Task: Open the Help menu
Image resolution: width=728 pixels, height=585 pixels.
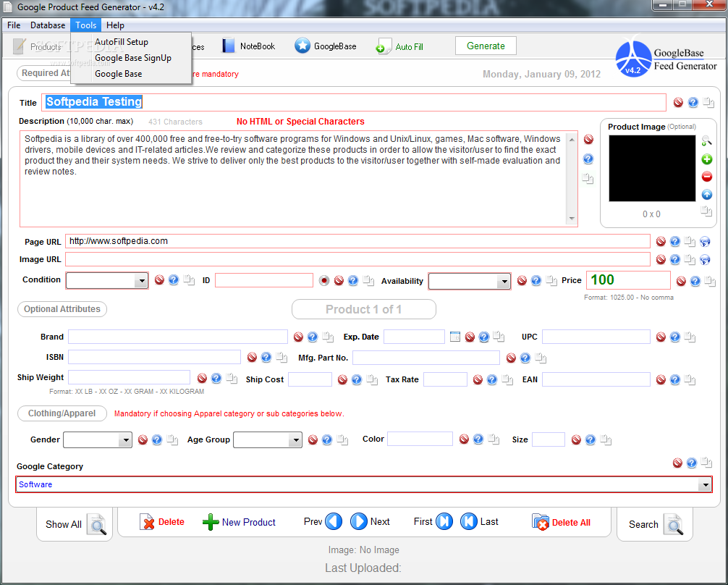Action: pos(115,25)
